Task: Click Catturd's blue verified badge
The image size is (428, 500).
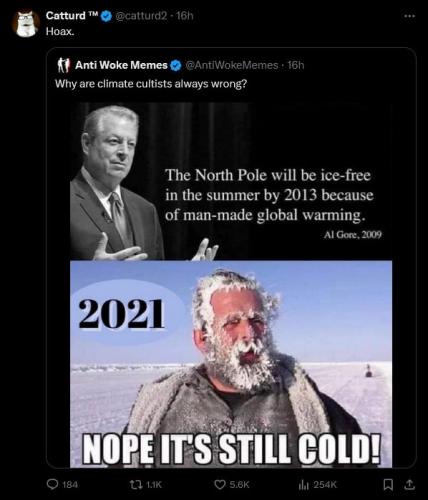Action: pos(106,16)
